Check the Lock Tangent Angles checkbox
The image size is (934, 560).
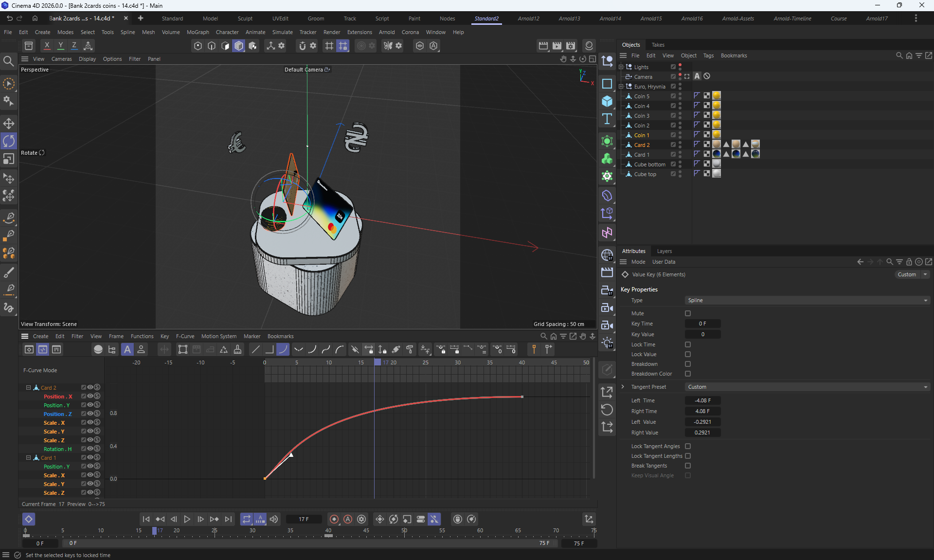pos(688,446)
